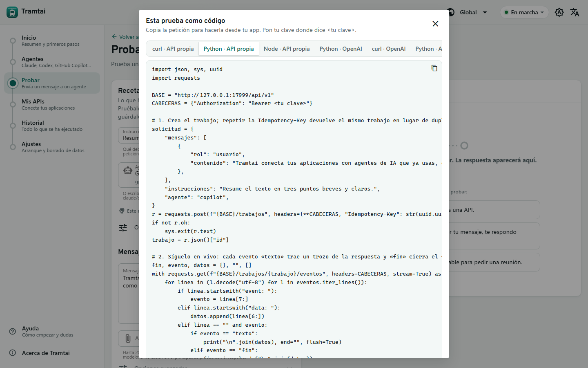The image size is (588, 368).
Task: Click the paperclip attach icon behind the dialog
Action: tap(128, 338)
